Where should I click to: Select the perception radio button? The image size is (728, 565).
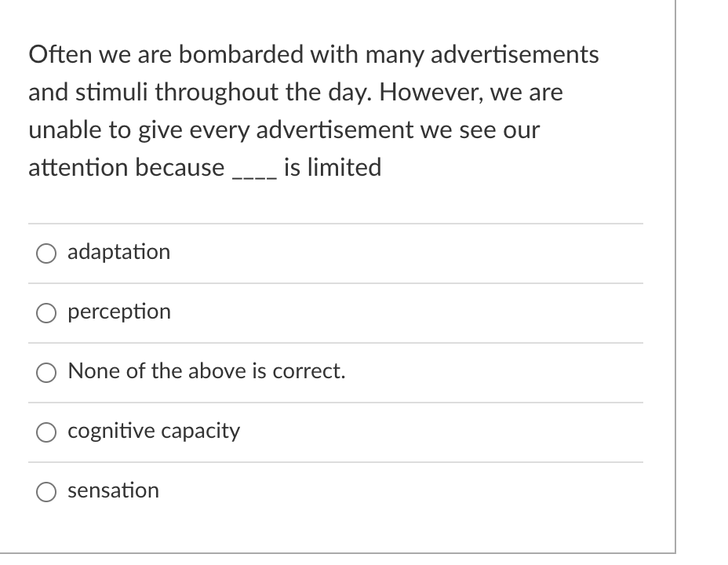46,312
